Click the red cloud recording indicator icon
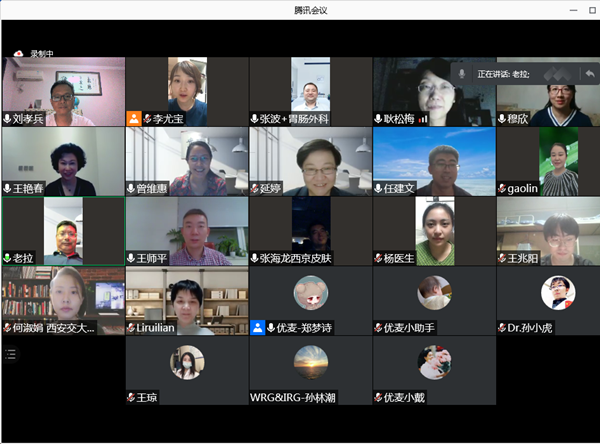Screen dimensions: 600x444 point(18,54)
